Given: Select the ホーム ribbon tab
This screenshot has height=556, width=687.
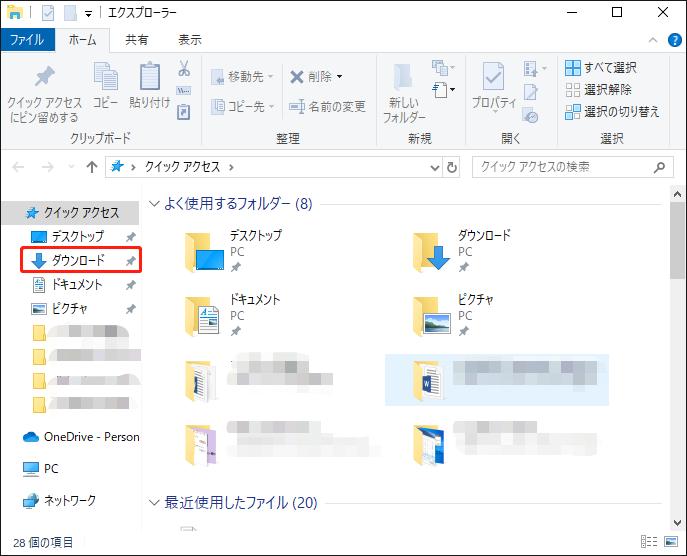Looking at the screenshot, I should coord(82,40).
